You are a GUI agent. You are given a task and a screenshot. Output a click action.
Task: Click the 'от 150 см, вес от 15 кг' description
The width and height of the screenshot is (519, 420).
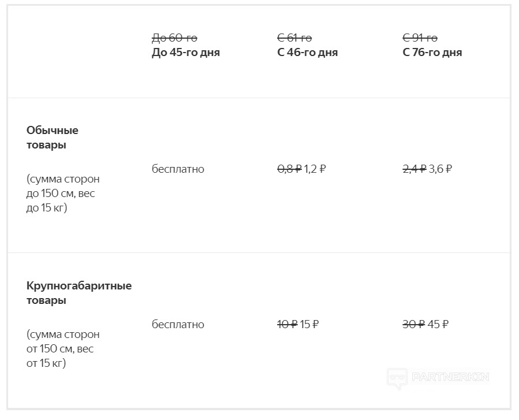click(x=63, y=349)
